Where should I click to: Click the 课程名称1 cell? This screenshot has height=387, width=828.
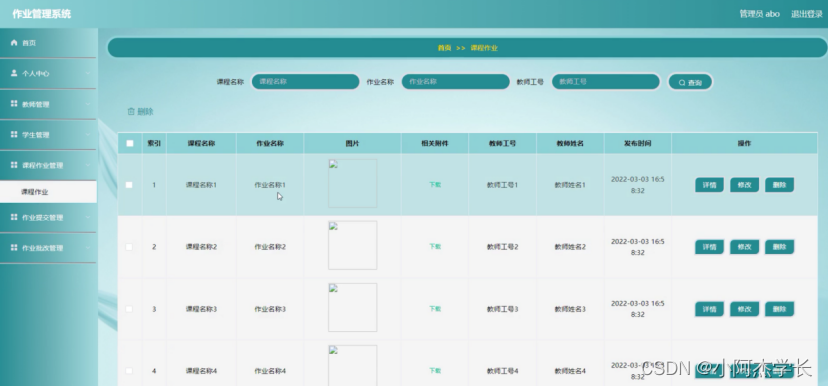click(x=201, y=185)
